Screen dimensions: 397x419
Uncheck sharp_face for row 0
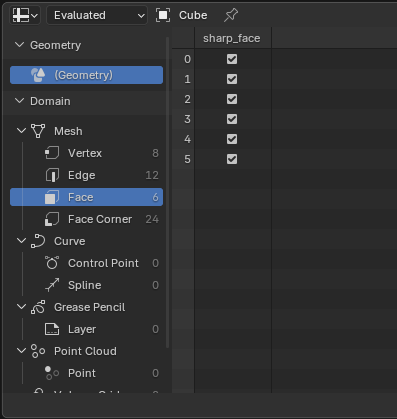(232, 59)
